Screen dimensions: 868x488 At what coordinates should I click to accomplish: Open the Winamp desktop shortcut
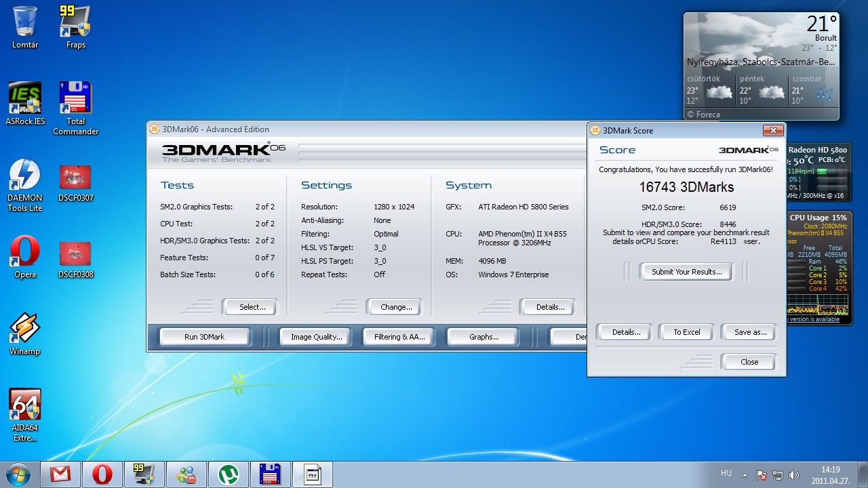click(25, 334)
